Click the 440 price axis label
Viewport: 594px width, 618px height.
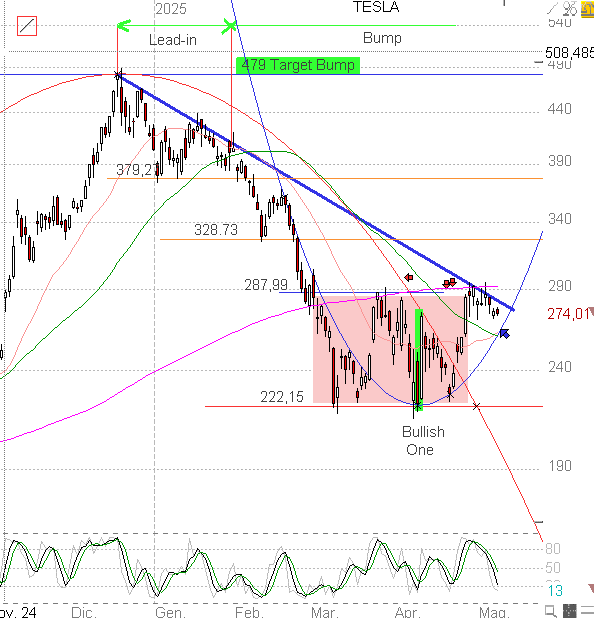click(x=559, y=109)
